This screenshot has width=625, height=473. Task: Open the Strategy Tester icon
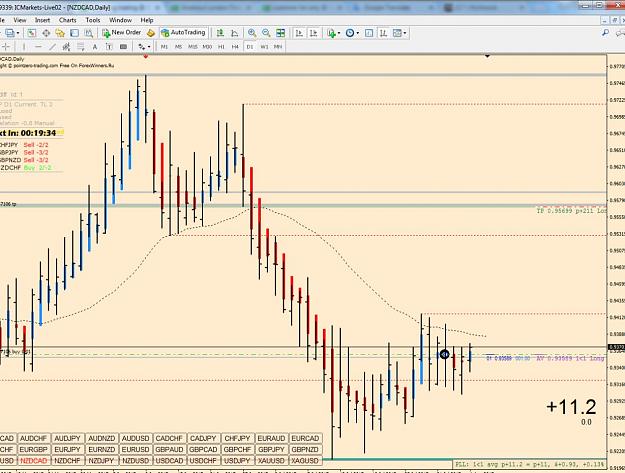(x=88, y=33)
